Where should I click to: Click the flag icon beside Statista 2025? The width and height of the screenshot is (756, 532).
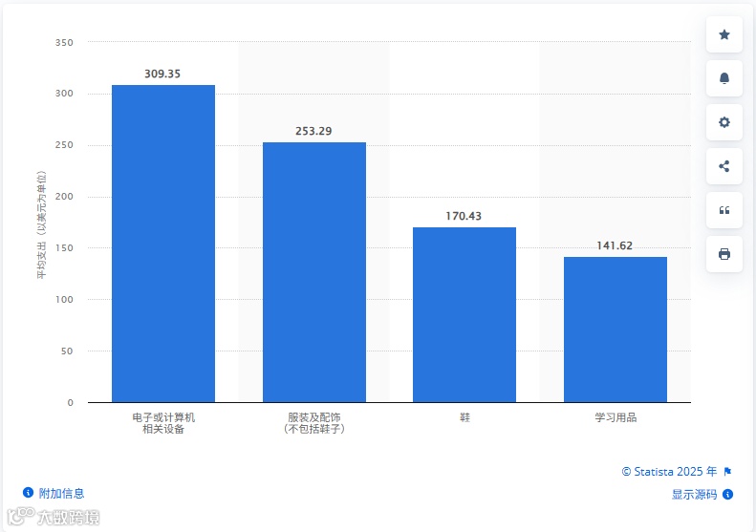point(728,471)
